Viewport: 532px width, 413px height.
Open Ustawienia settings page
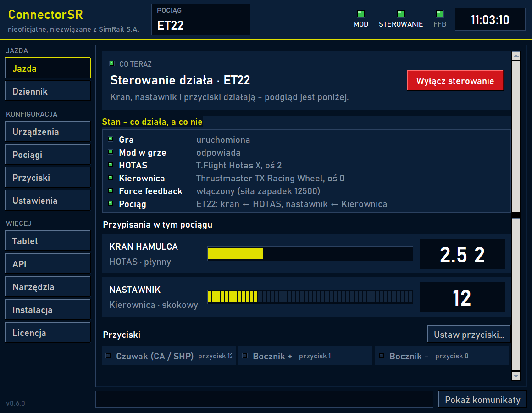tap(48, 201)
